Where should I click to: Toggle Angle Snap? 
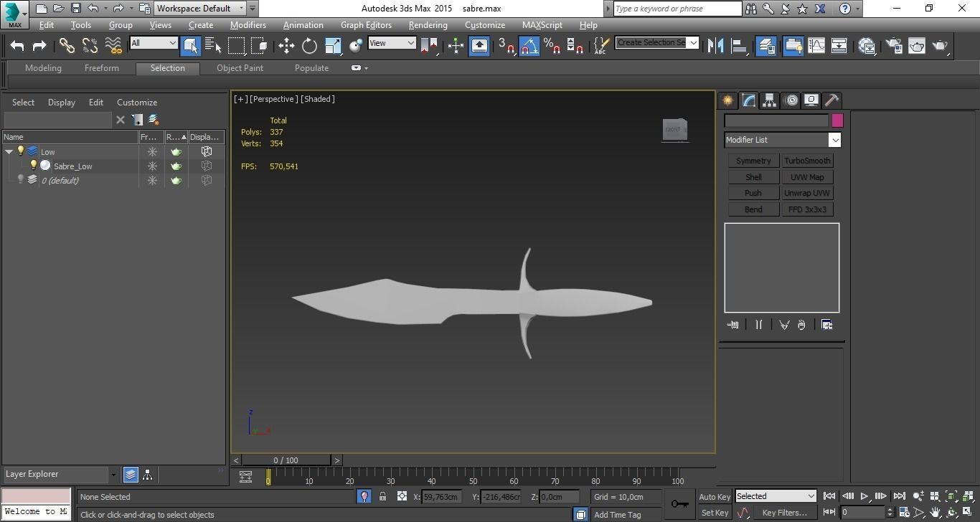[x=529, y=46]
